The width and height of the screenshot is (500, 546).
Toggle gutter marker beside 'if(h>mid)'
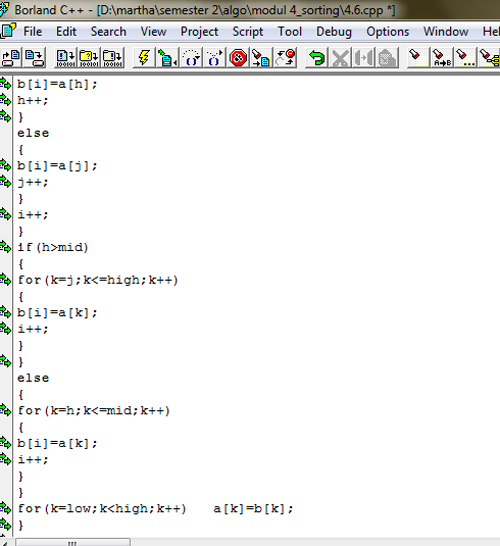(x=5, y=247)
